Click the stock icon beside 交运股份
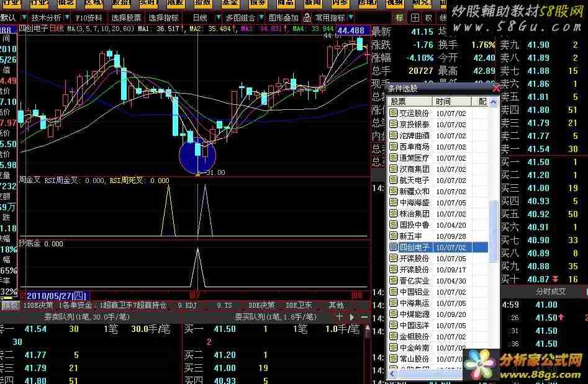 393,114
